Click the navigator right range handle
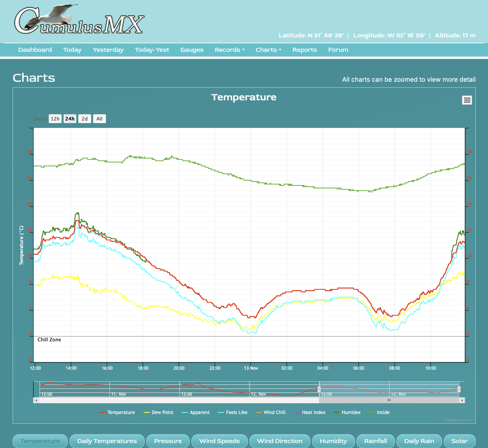This screenshot has height=448, width=488. pos(459,389)
